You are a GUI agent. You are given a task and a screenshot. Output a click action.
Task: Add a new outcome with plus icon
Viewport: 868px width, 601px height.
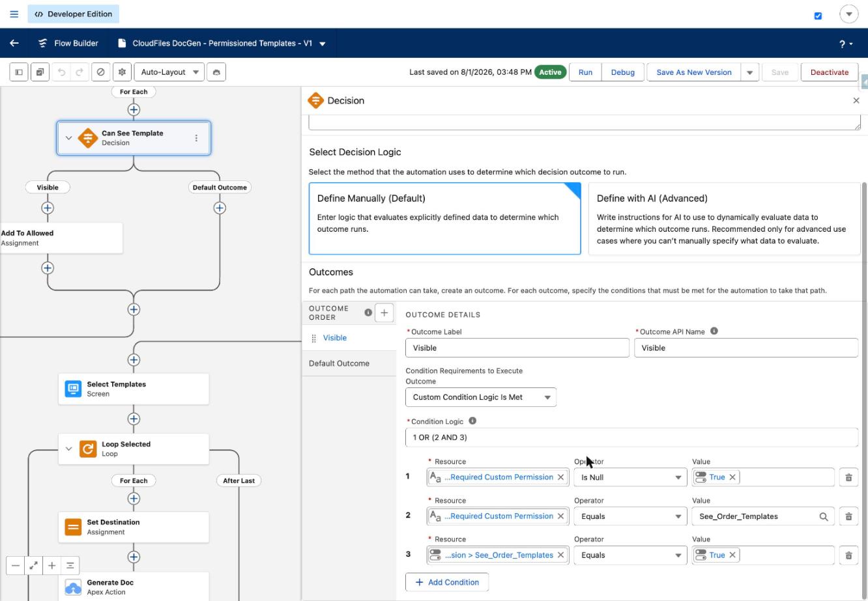click(384, 313)
